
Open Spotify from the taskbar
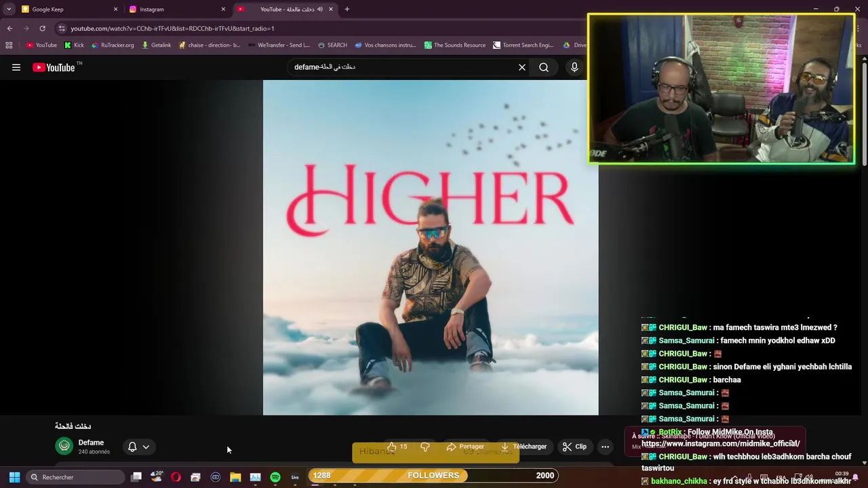(275, 477)
